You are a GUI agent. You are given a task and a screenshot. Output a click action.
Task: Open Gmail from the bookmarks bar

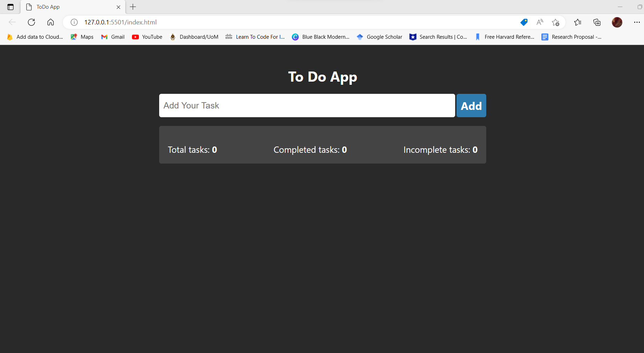pos(112,37)
